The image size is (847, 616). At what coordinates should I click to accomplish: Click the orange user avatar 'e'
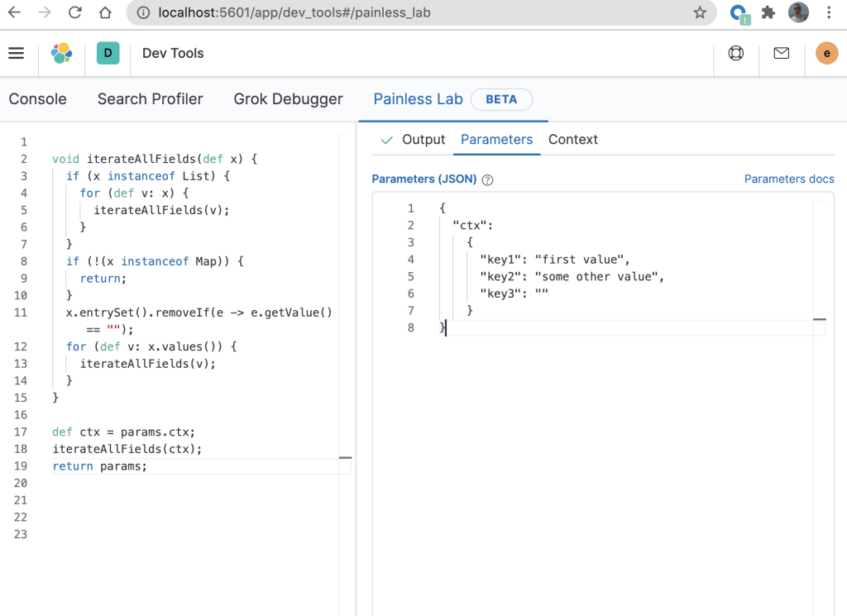pos(826,54)
